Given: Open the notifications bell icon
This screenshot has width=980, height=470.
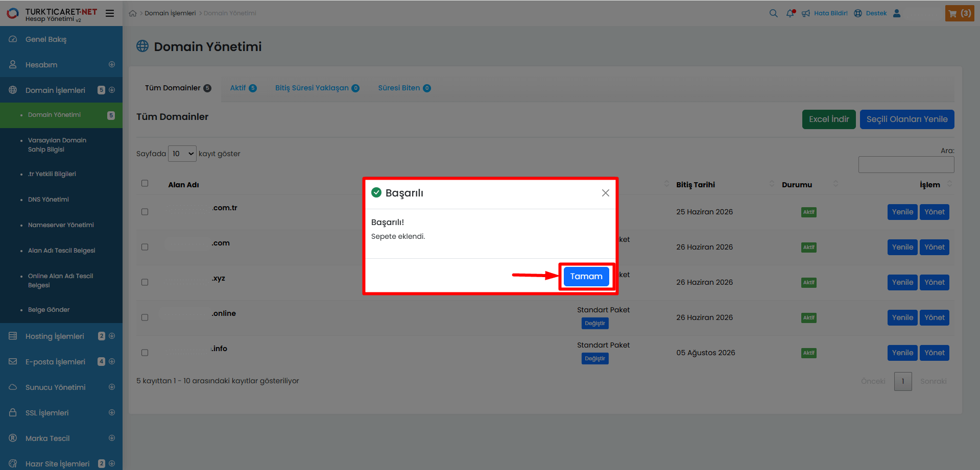Looking at the screenshot, I should click(x=790, y=13).
